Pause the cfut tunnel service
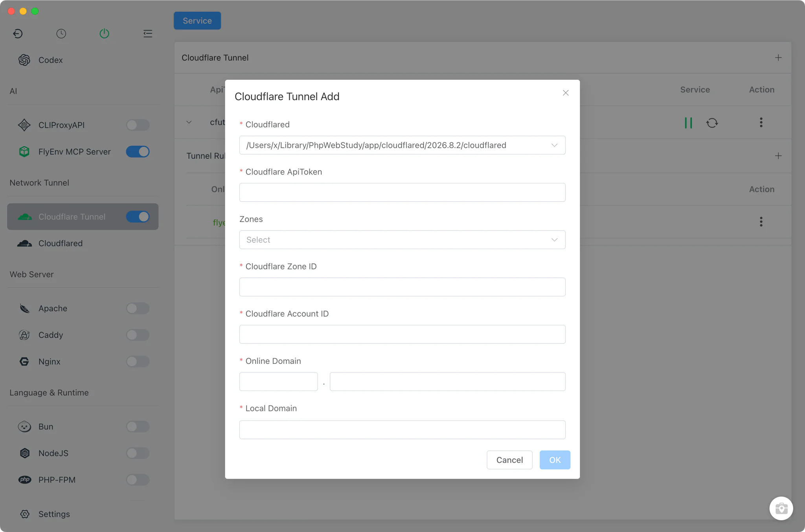Screen dimensions: 805x532 (688, 123)
